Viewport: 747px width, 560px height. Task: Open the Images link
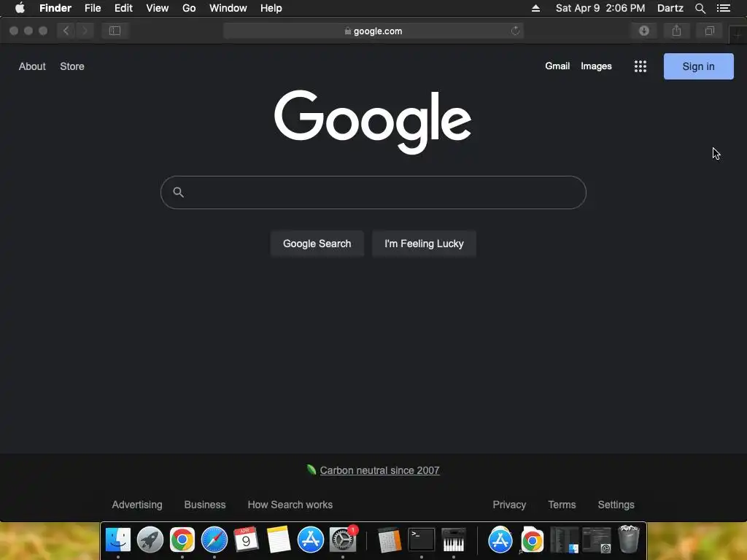pyautogui.click(x=596, y=66)
